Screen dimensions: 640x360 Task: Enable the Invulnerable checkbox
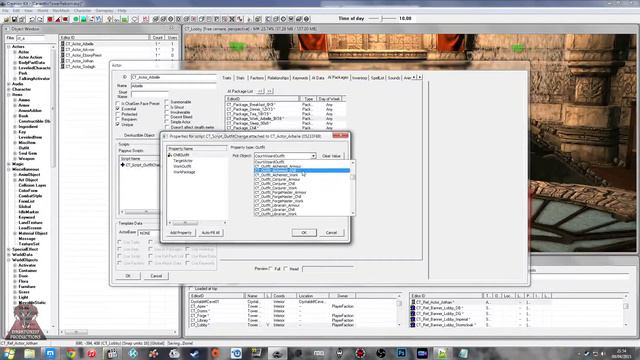[x=167, y=112]
